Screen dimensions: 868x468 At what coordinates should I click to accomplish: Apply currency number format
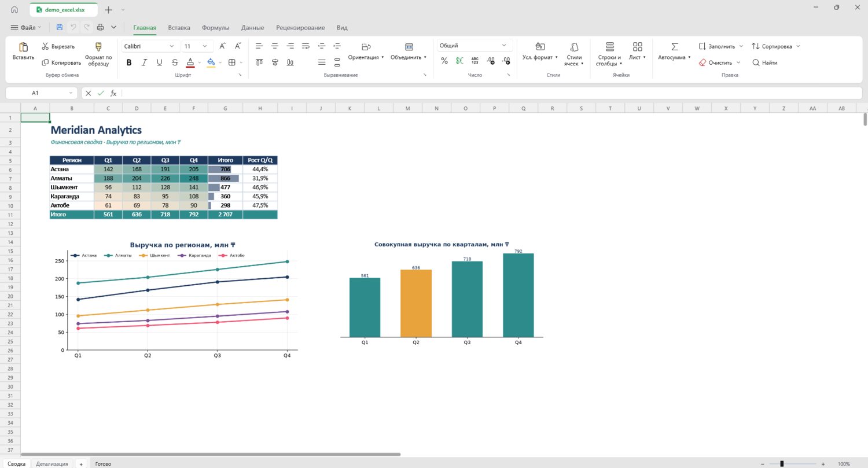[x=459, y=61]
